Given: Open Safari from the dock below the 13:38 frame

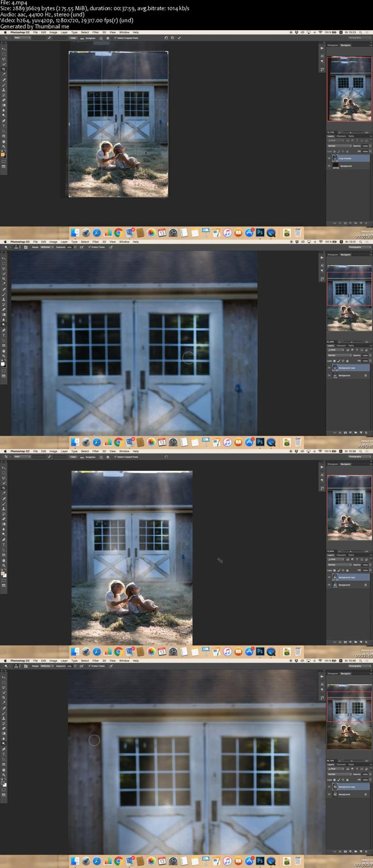Looking at the screenshot, I should (x=97, y=651).
